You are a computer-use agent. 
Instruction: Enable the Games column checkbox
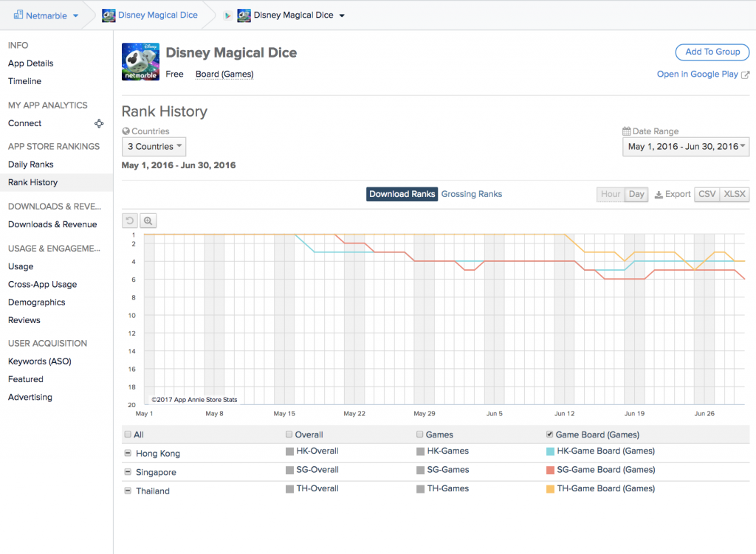[419, 434]
